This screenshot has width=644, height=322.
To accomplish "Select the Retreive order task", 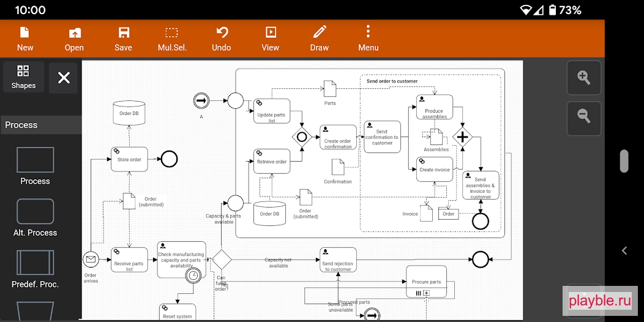I will point(272,162).
